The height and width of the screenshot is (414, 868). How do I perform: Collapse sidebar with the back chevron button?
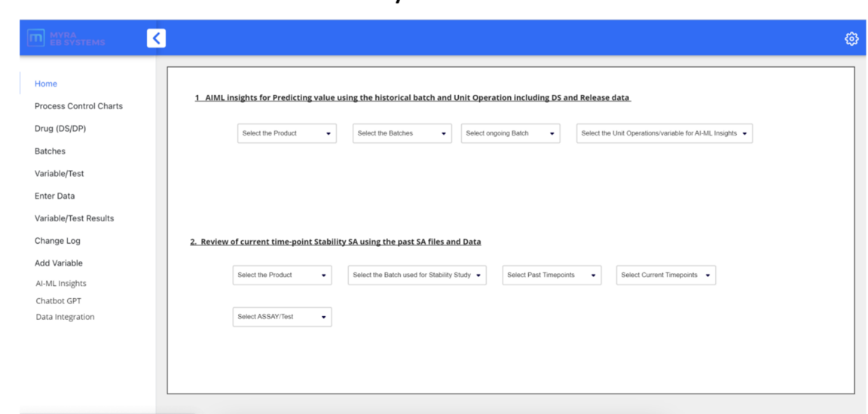pos(156,38)
